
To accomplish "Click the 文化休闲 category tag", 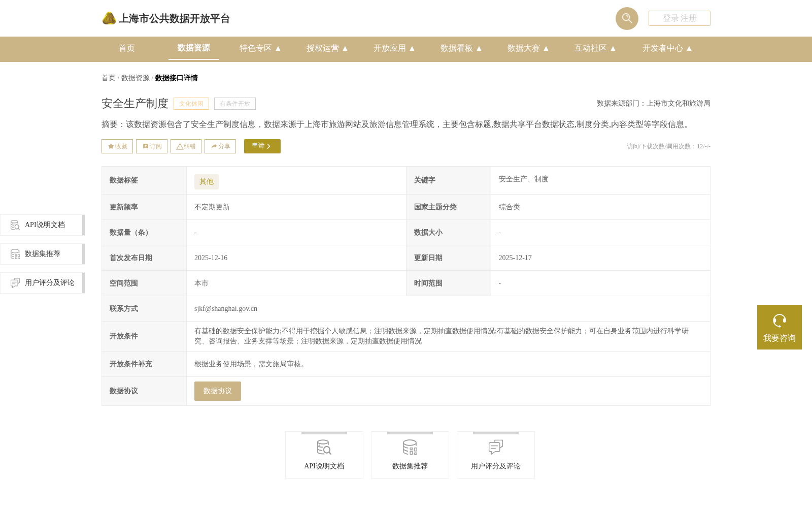I will click(x=191, y=104).
